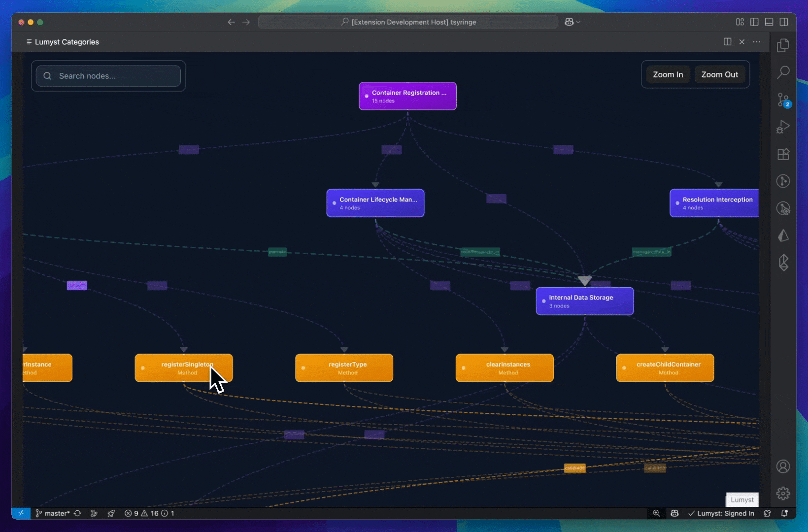Screen dimensions: 808x532
Task: Open the Search view in activity bar
Action: pos(783,72)
